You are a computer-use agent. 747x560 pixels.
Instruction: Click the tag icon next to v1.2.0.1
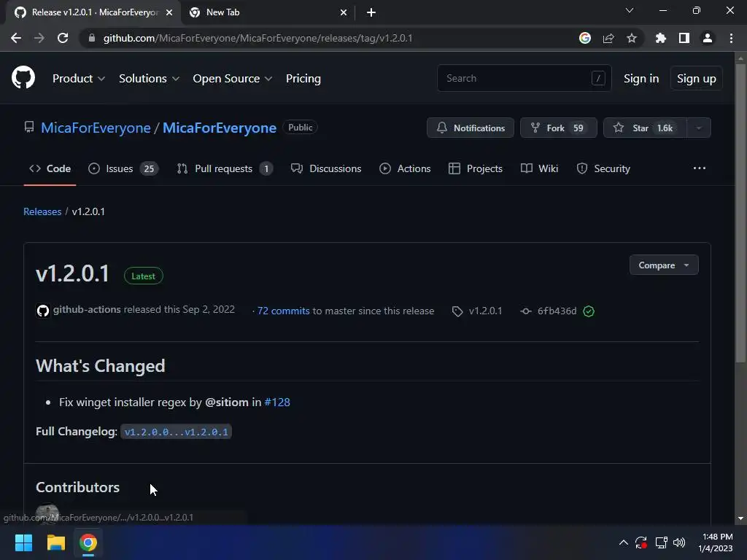point(457,311)
